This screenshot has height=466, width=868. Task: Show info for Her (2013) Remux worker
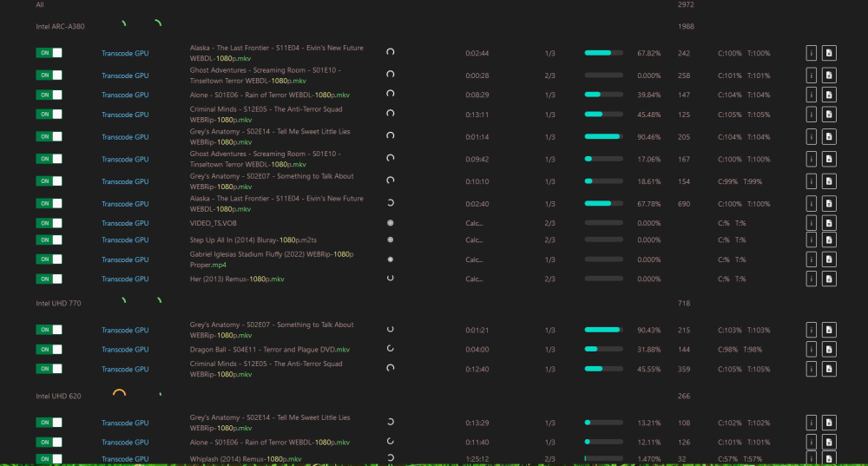click(x=811, y=279)
